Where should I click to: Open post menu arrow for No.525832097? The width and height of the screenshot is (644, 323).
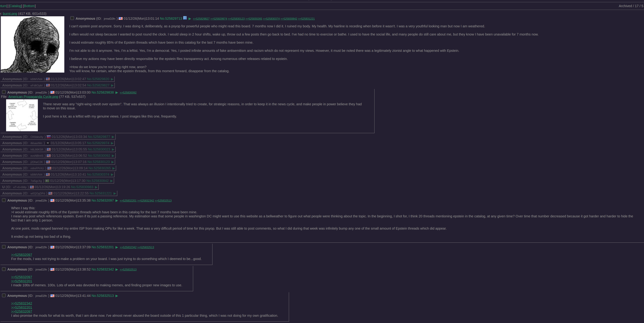click(x=117, y=201)
